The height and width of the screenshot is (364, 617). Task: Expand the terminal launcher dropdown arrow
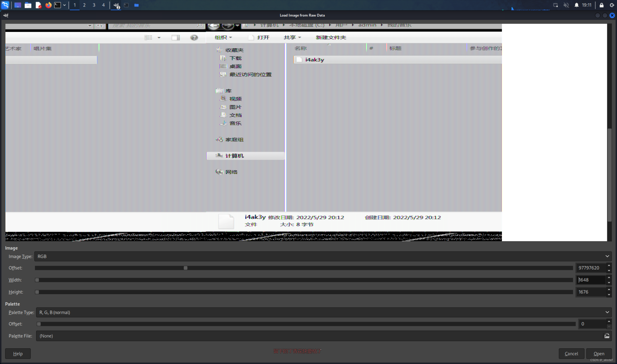pos(64,5)
